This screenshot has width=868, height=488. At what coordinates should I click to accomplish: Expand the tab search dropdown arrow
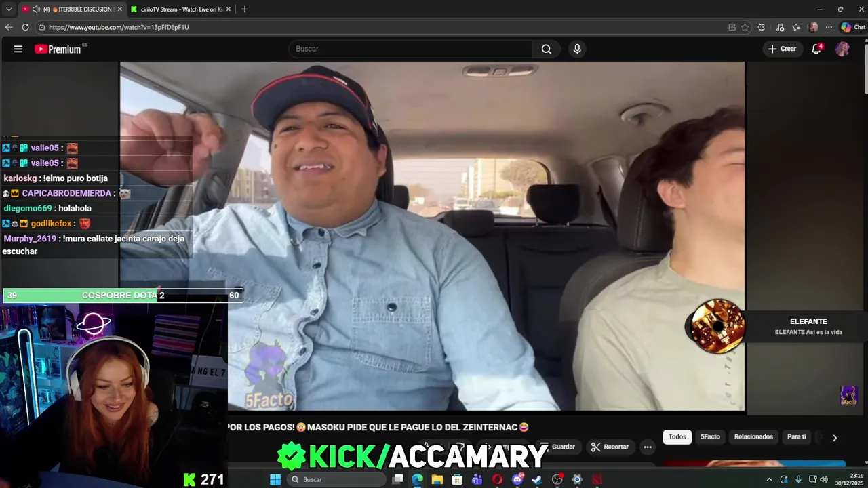click(x=9, y=9)
